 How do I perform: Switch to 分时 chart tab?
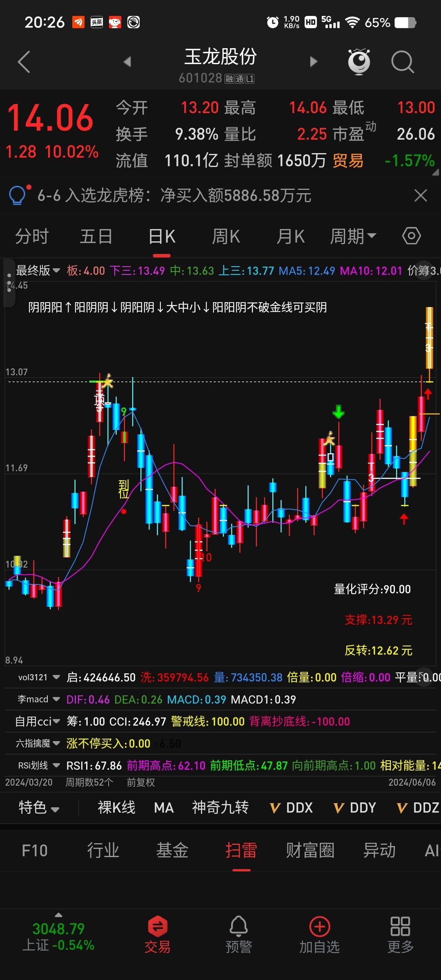[32, 236]
